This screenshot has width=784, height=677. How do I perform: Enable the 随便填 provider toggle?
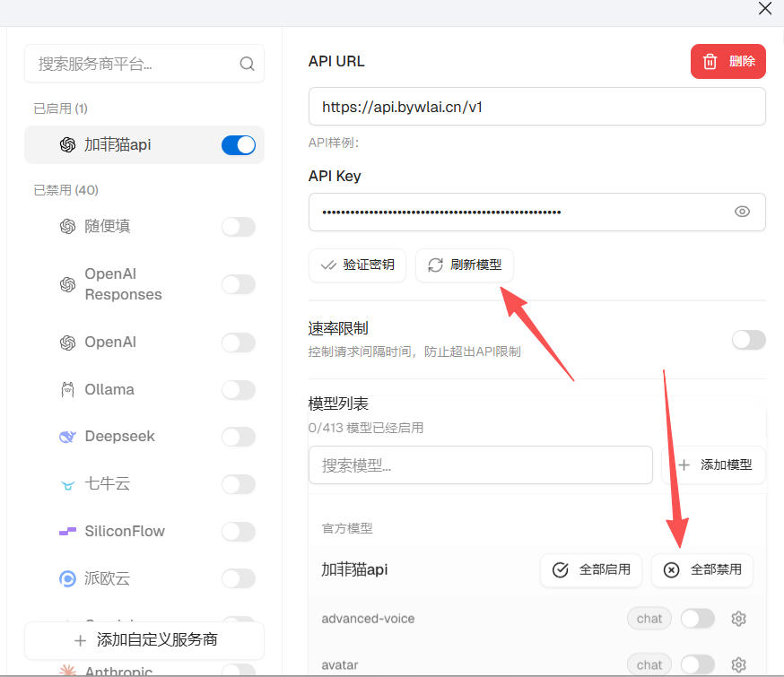point(237,227)
